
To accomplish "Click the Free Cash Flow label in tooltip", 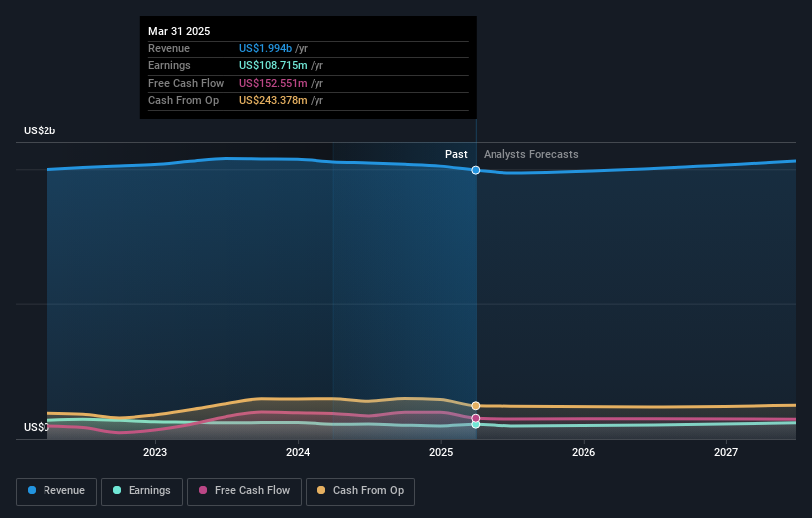I will 186,83.
